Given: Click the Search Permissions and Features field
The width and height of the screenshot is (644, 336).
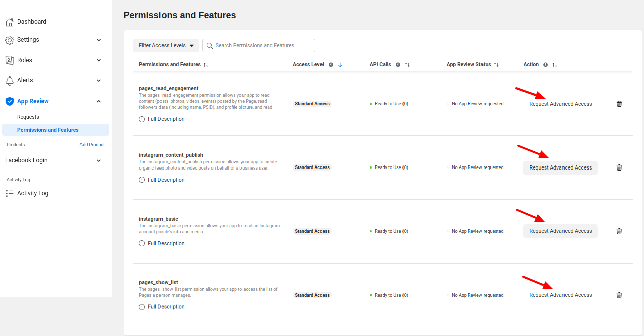Looking at the screenshot, I should coord(259,45).
